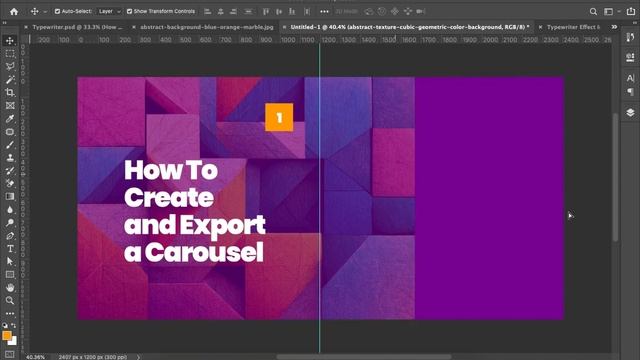Select the Horizontal Type tool
Image resolution: width=640 pixels, height=360 pixels.
[x=10, y=249]
